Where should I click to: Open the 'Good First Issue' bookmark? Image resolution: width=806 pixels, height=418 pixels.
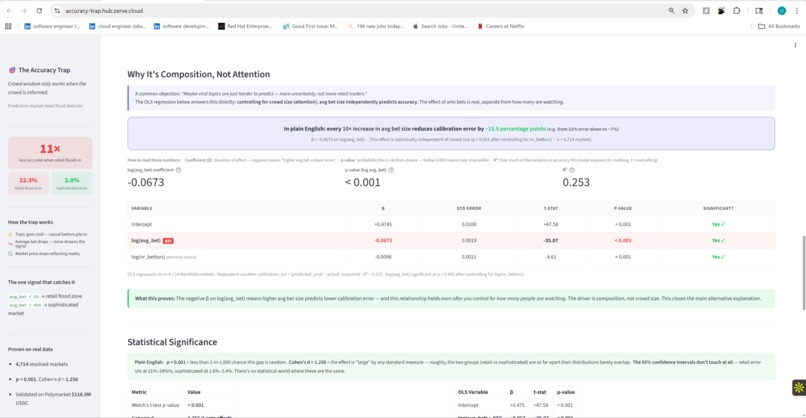[310, 26]
